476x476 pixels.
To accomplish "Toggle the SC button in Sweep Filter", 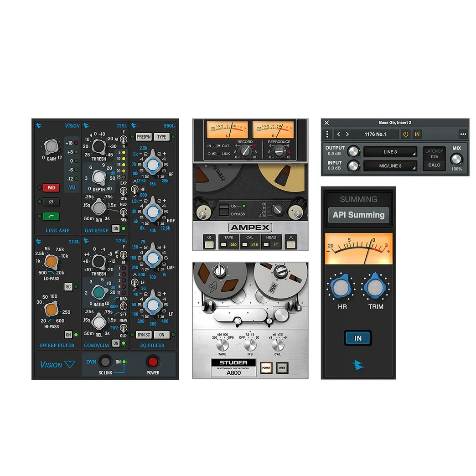I will click(68, 287).
